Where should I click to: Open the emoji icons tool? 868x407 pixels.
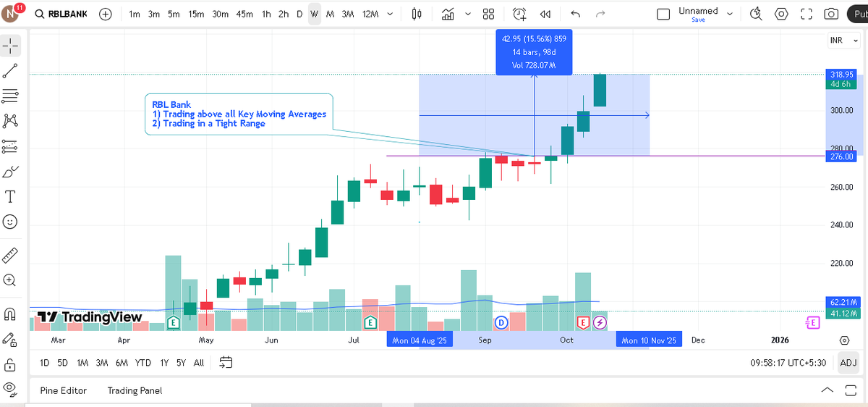tap(10, 222)
